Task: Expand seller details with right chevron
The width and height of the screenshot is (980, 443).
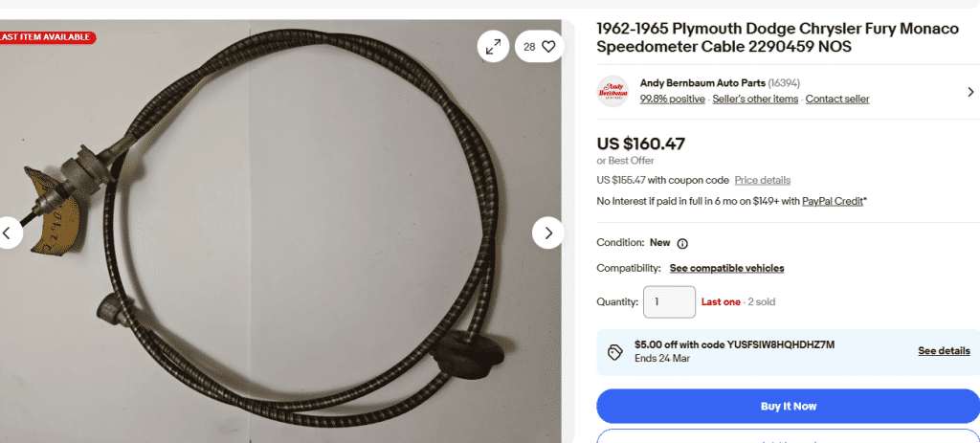Action: [969, 92]
